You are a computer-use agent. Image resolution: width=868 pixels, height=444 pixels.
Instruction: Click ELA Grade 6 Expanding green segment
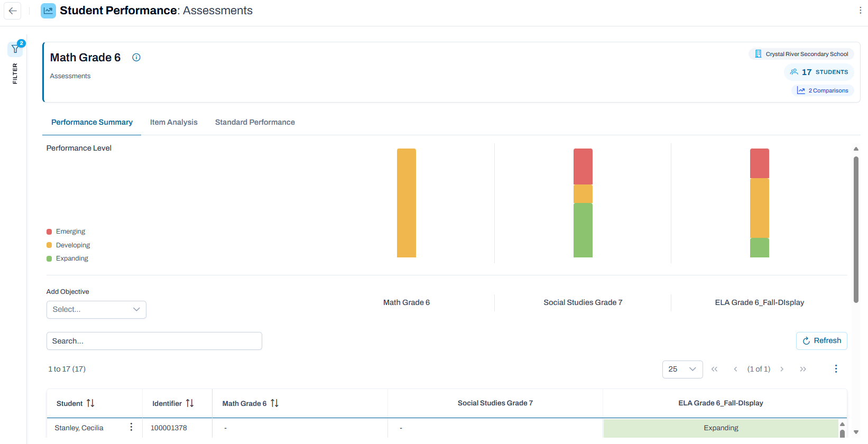(760, 247)
